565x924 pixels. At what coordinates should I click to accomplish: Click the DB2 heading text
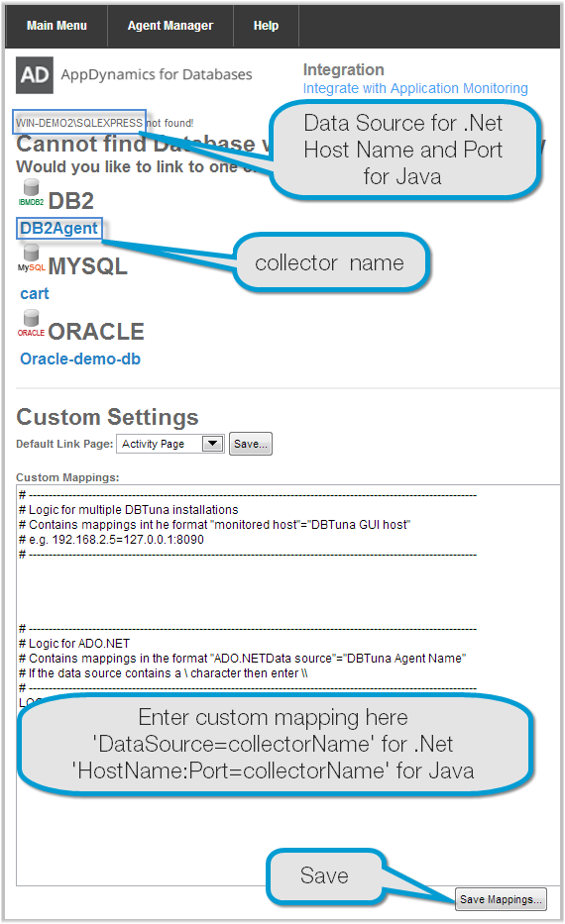(x=70, y=201)
